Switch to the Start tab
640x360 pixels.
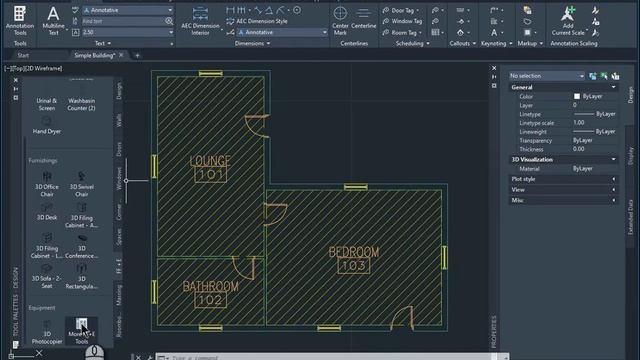coord(23,56)
